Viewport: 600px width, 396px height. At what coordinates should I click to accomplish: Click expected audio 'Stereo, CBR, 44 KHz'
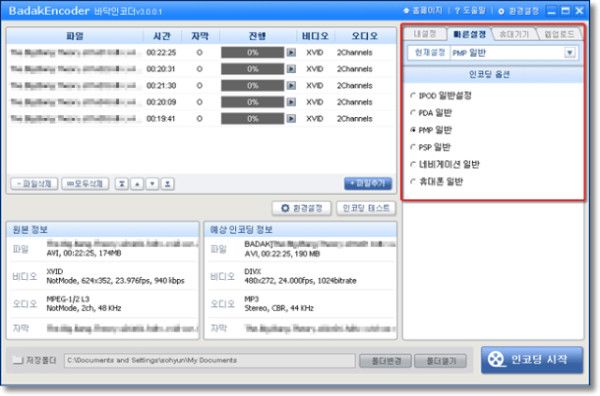(279, 308)
